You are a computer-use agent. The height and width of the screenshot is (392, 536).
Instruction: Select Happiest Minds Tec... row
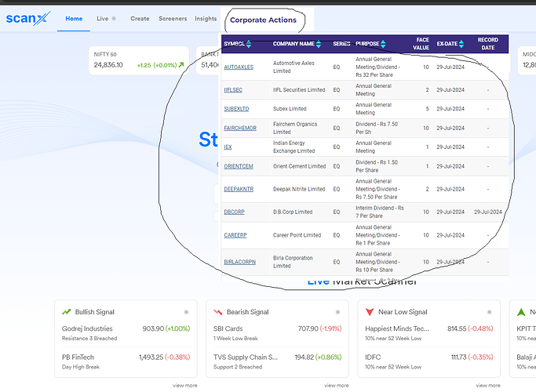click(x=429, y=333)
